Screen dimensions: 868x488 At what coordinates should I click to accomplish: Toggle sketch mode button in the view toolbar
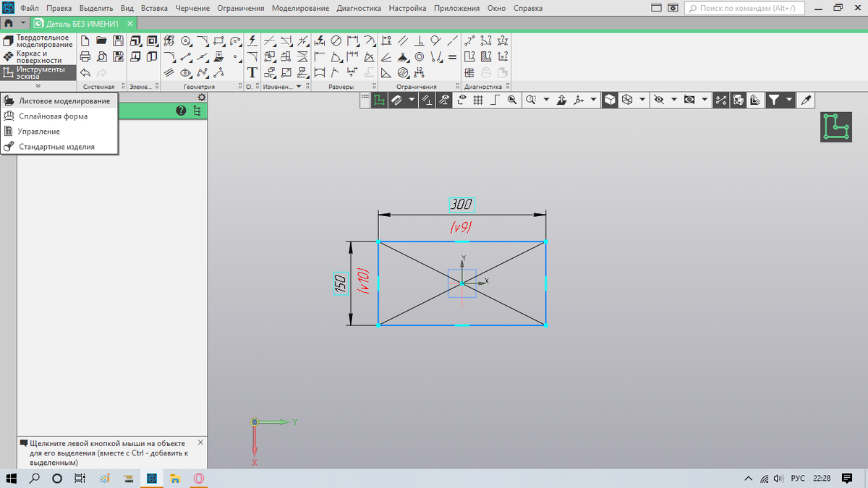380,100
